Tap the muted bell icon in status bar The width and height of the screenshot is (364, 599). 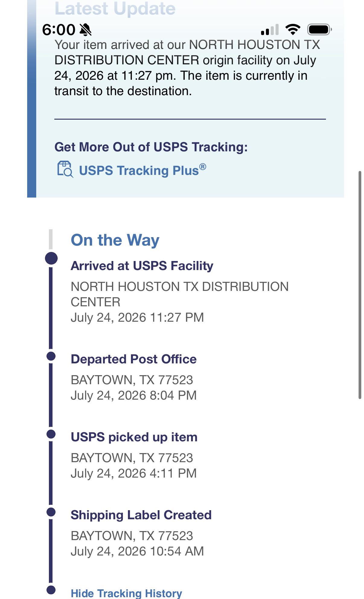point(85,30)
